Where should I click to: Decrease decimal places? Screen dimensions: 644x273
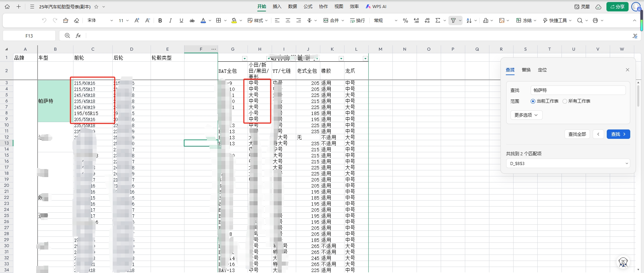427,20
